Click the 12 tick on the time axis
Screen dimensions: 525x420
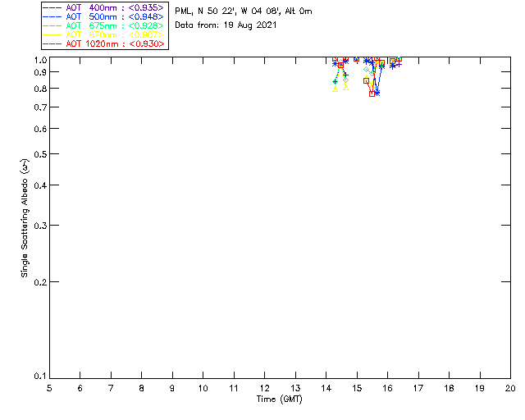pyautogui.click(x=264, y=387)
